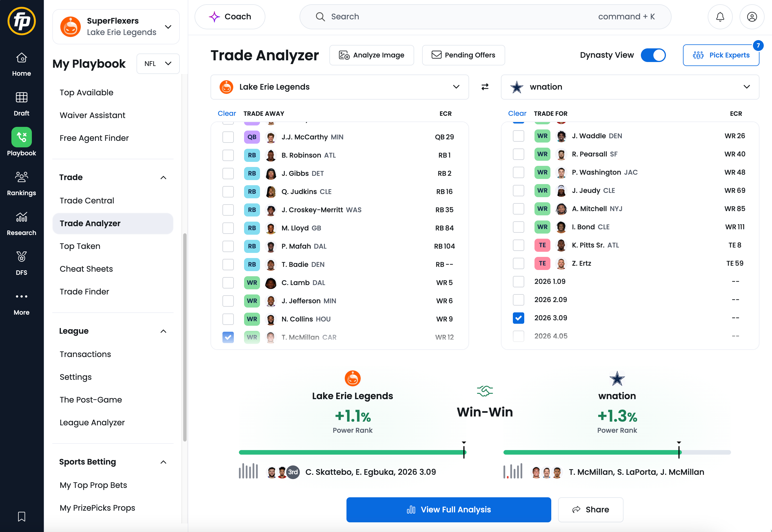Open the Lake Erie Legends team dropdown
772x532 pixels.
click(x=340, y=87)
